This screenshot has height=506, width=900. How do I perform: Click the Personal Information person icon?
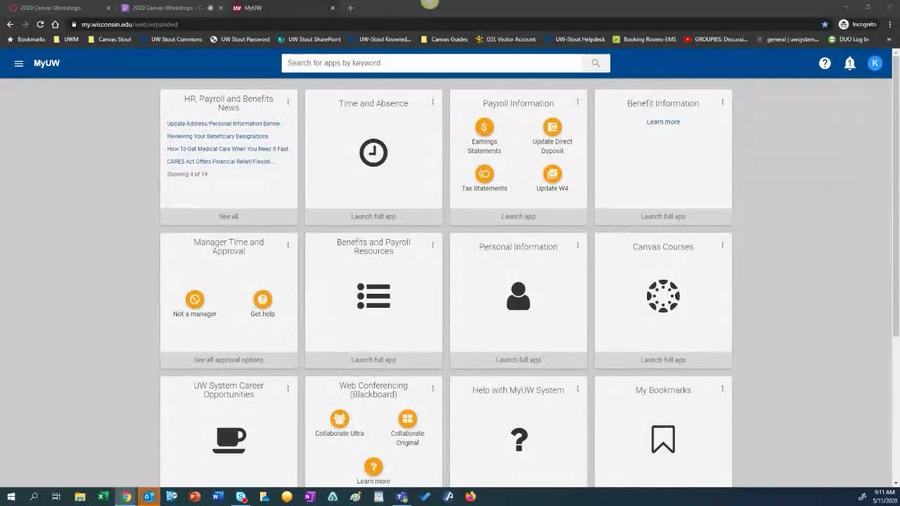pos(518,296)
